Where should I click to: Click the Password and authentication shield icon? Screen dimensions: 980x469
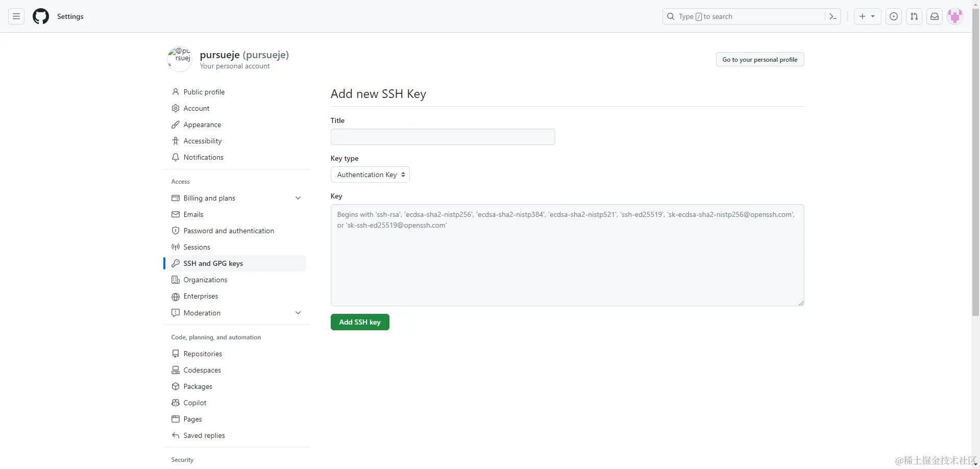[x=176, y=231]
